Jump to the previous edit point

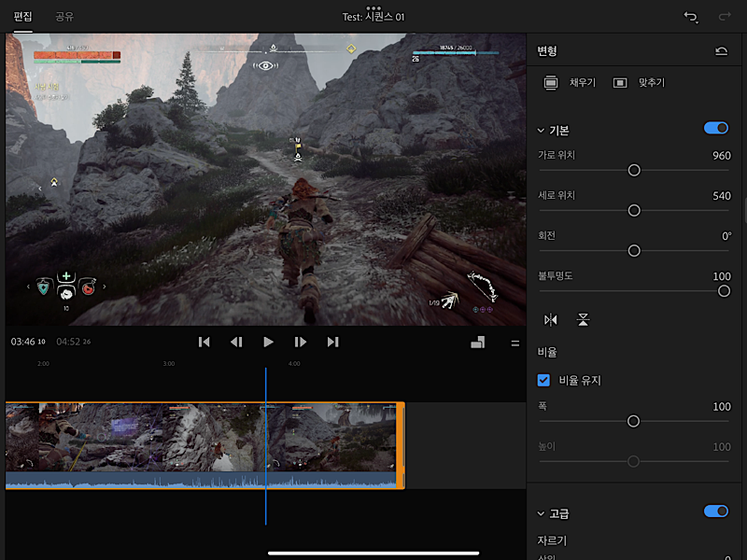point(204,342)
